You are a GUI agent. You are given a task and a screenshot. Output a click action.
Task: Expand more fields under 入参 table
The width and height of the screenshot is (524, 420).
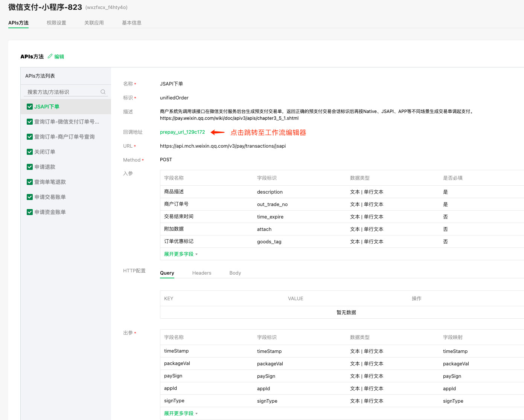[181, 254]
